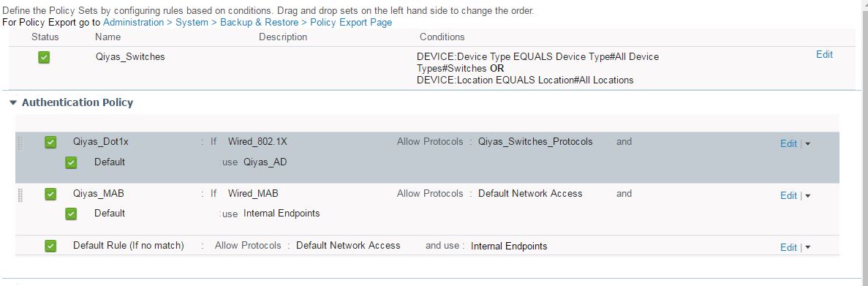Open the dropdown arrow next to Qiyas_MAB Edit
The height and width of the screenshot is (286, 868).
tap(807, 196)
